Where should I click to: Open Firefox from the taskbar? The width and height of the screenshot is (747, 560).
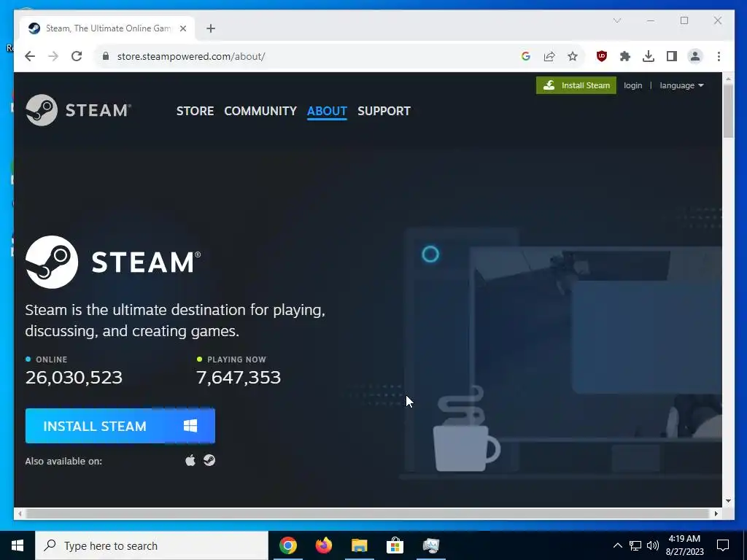click(x=324, y=545)
